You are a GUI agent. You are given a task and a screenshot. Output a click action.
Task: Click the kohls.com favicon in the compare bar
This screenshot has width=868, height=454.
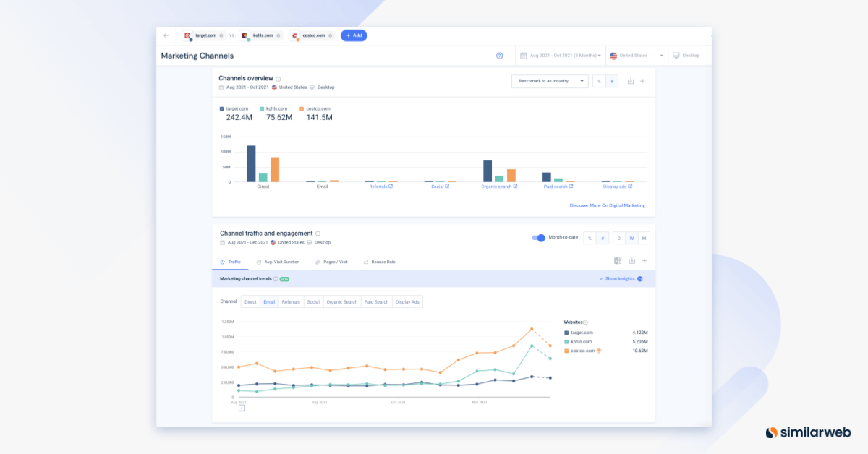pos(244,35)
